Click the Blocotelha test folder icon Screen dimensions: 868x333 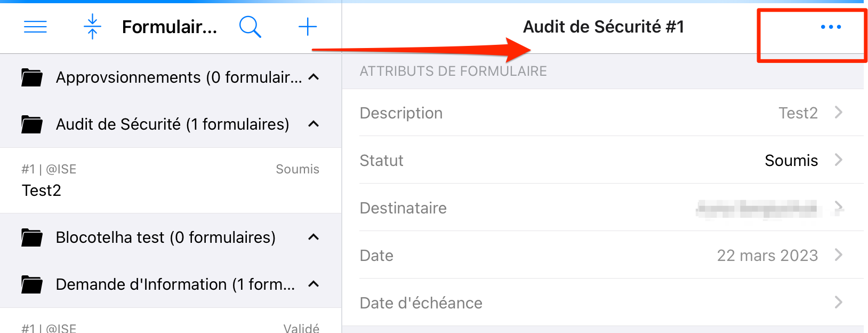tap(32, 237)
